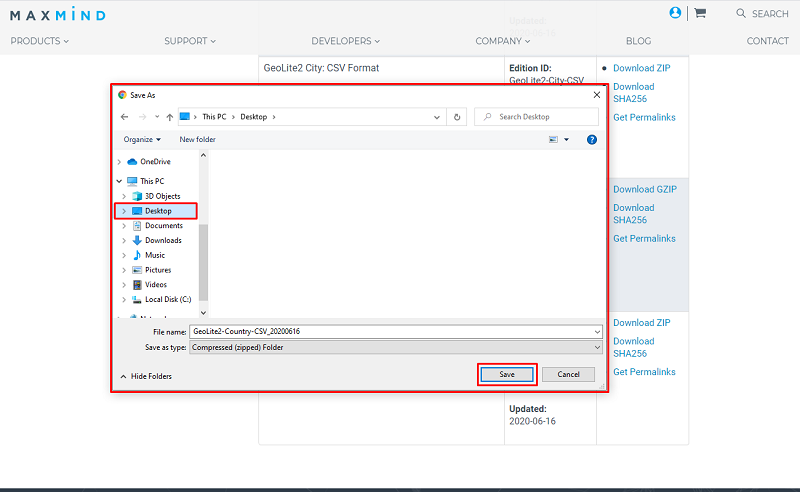Image resolution: width=800 pixels, height=492 pixels.
Task: Click navigation pane scroll up arrow
Action: pos(203,155)
